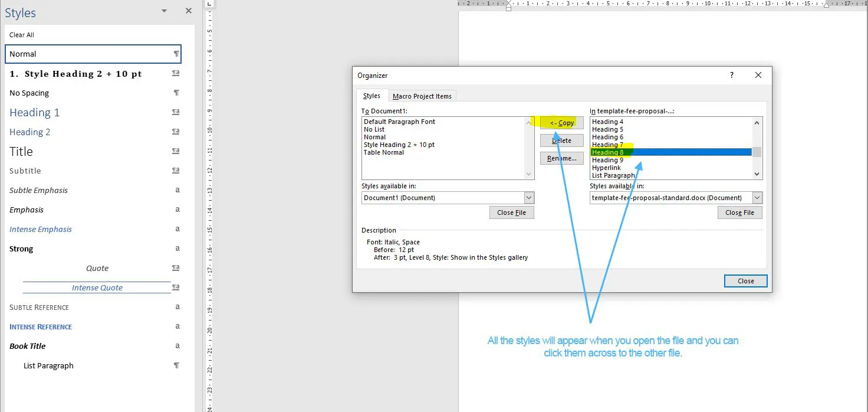The image size is (868, 412).
Task: Click Close File under Document1 list
Action: pos(512,212)
